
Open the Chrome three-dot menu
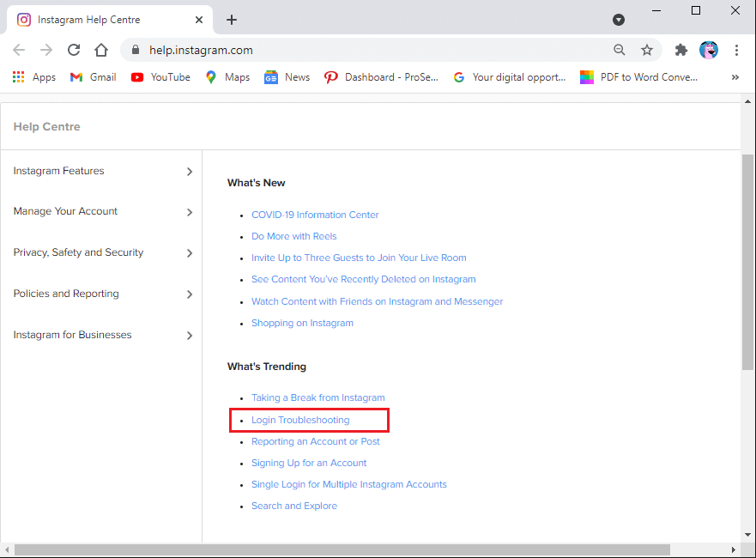pyautogui.click(x=736, y=50)
